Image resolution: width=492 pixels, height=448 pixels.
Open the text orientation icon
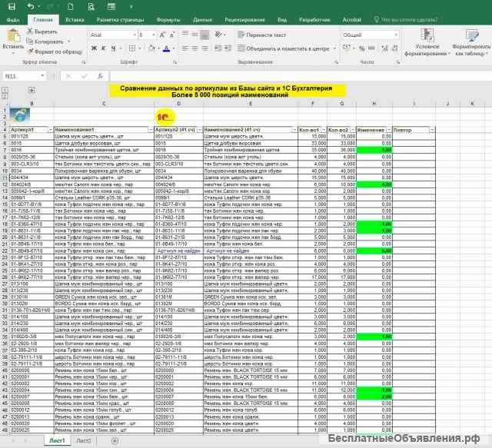218,35
